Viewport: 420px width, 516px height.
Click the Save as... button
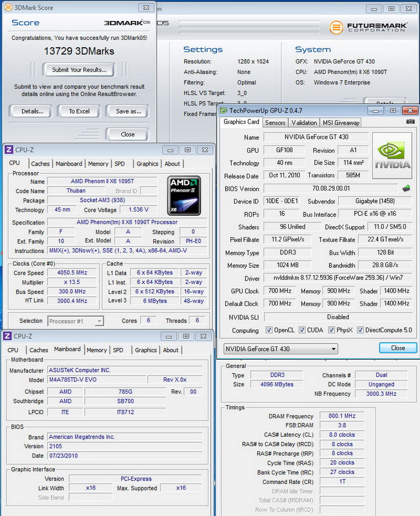click(128, 111)
